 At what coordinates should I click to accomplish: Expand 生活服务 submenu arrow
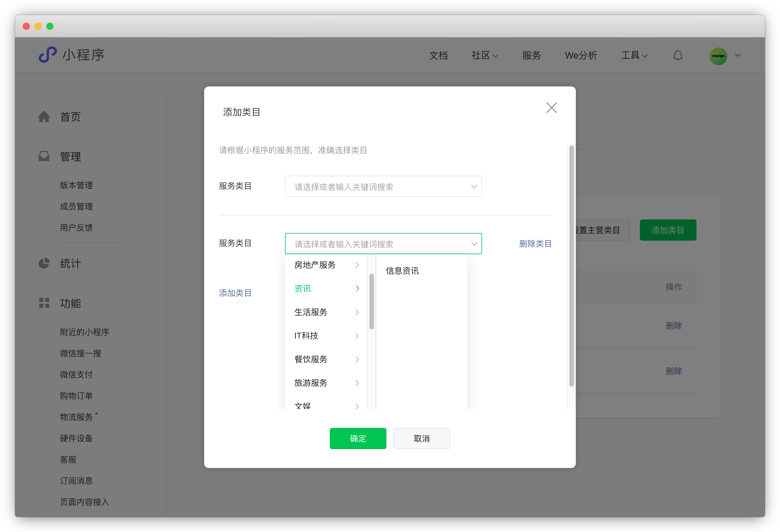point(357,312)
